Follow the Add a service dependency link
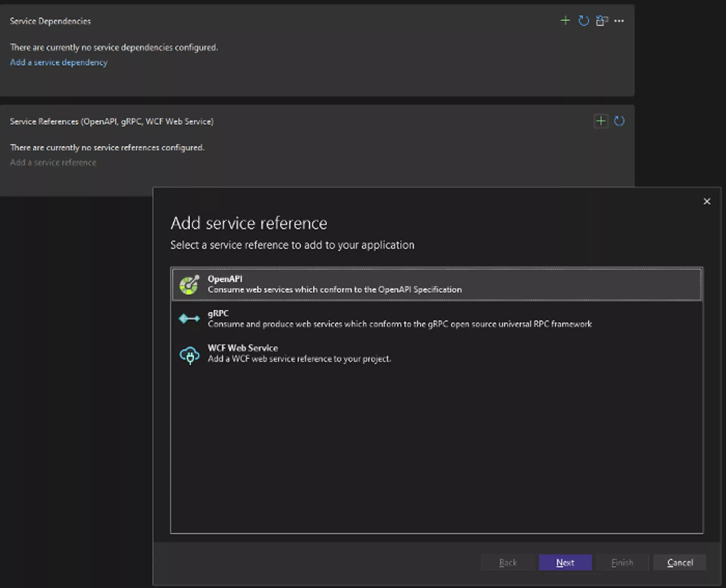The width and height of the screenshot is (726, 588). pyautogui.click(x=59, y=62)
